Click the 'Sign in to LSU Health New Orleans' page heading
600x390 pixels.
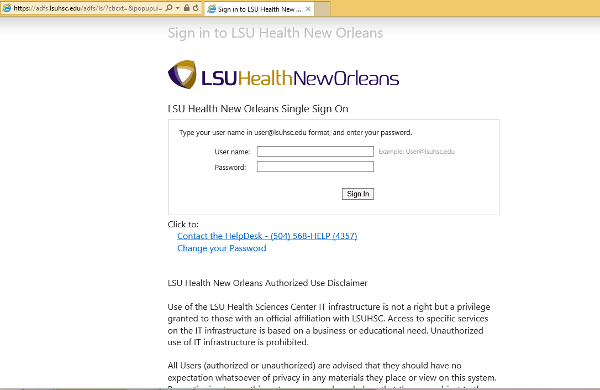pyautogui.click(x=275, y=33)
